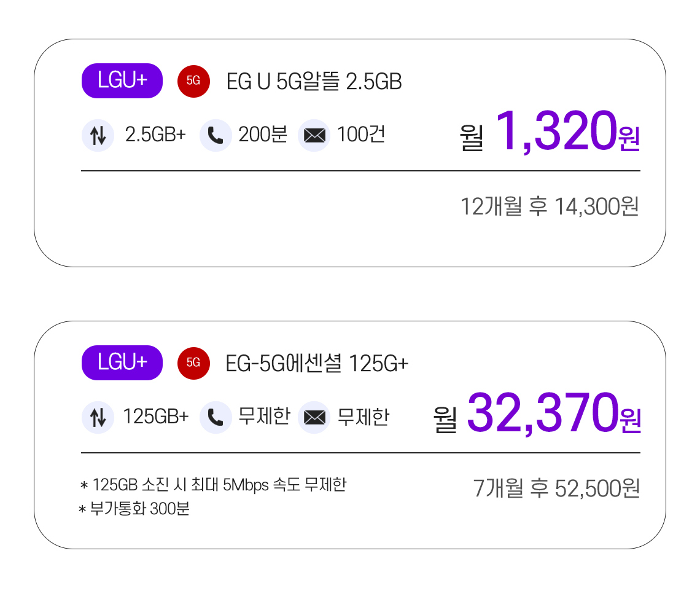Click the 200분 call allowance text

(263, 135)
